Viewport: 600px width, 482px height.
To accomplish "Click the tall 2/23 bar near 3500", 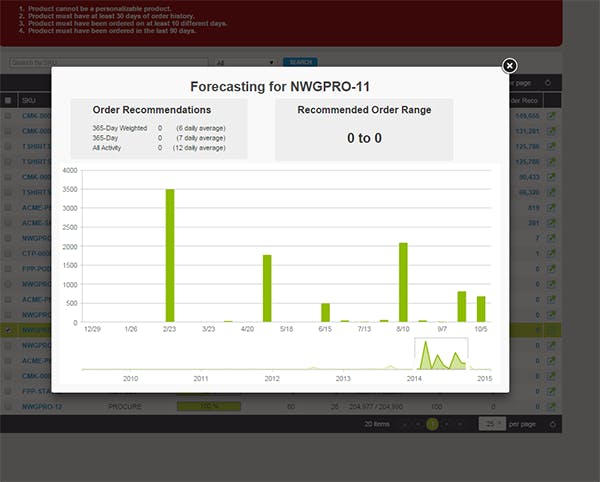I will click(170, 256).
